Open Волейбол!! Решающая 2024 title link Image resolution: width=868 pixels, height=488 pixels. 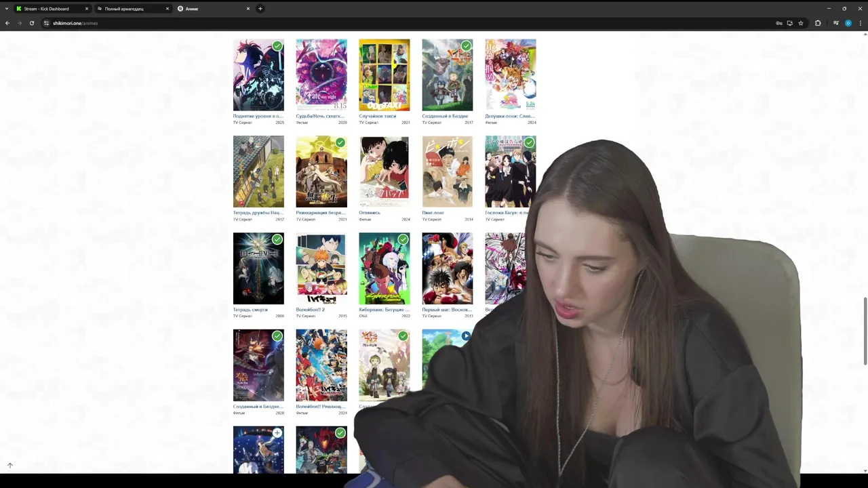pyautogui.click(x=321, y=406)
